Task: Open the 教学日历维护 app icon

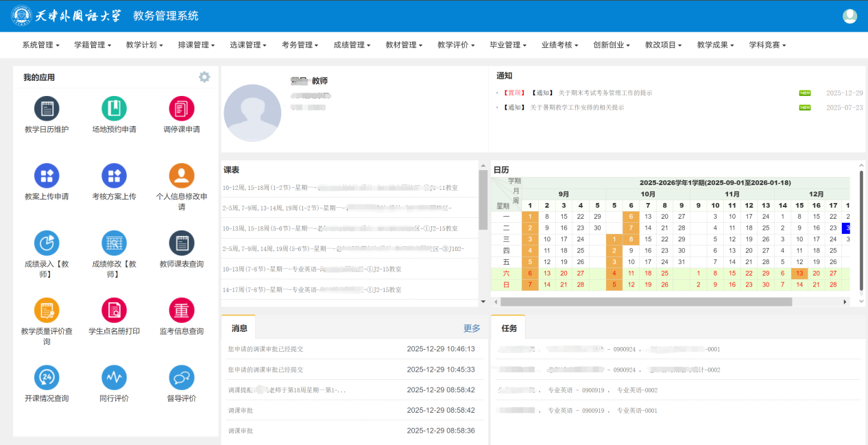Action: (47, 109)
